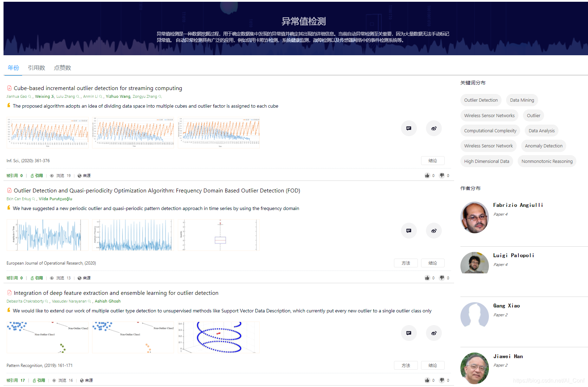The image size is (588, 387).
Task: Thumbs down the deep feature paper
Action: 442,380
